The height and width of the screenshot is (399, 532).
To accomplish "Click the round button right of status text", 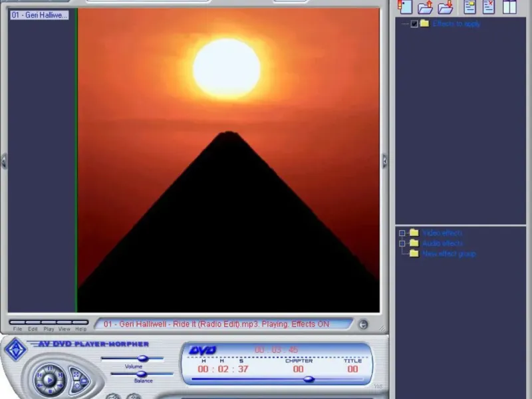I will point(362,325).
